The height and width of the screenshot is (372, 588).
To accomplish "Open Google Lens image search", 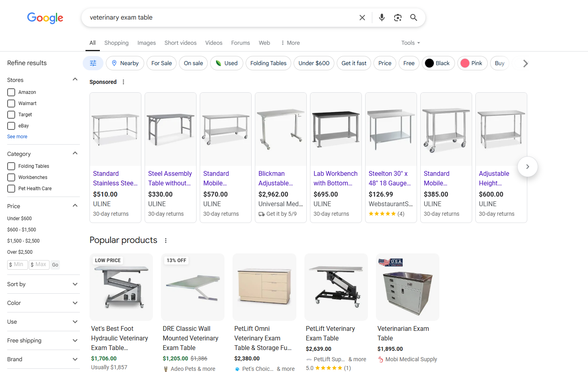I will [x=398, y=18].
